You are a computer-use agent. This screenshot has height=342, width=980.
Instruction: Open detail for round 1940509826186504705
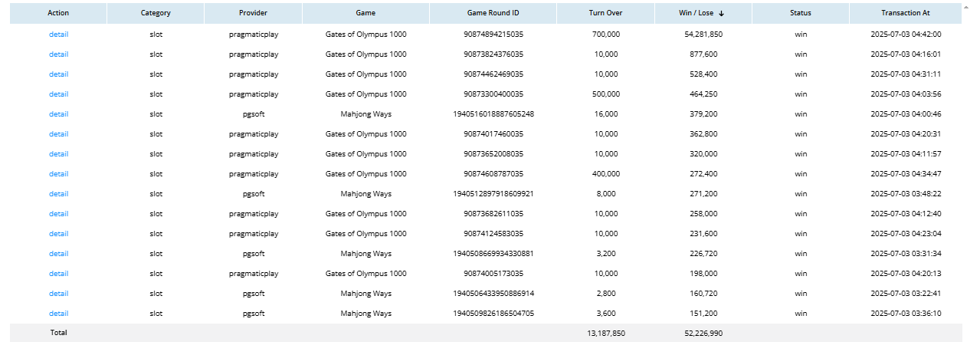click(58, 314)
